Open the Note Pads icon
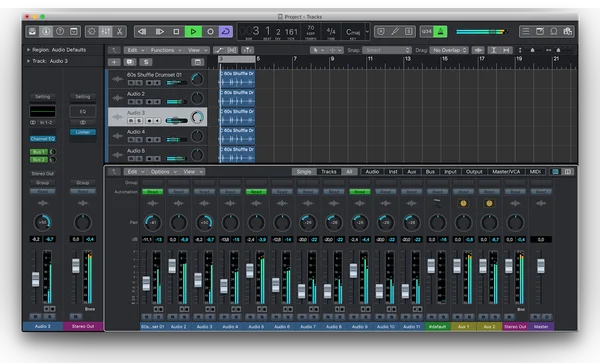 [540, 31]
